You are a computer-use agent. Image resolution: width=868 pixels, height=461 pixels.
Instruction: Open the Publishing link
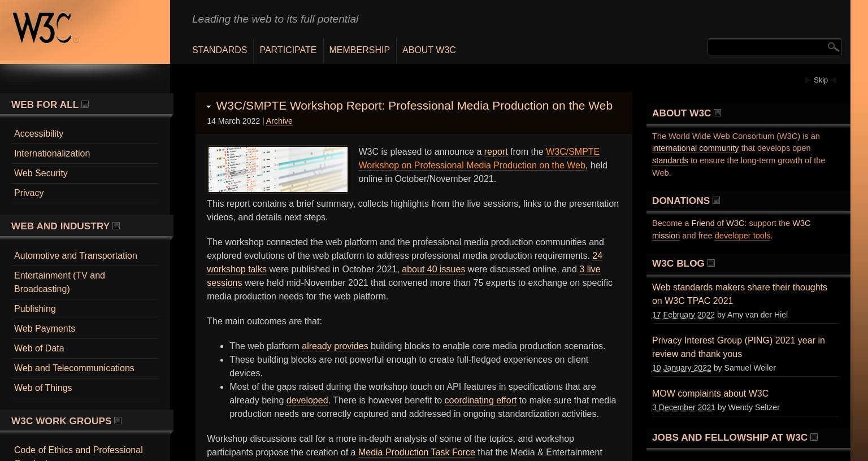35,309
